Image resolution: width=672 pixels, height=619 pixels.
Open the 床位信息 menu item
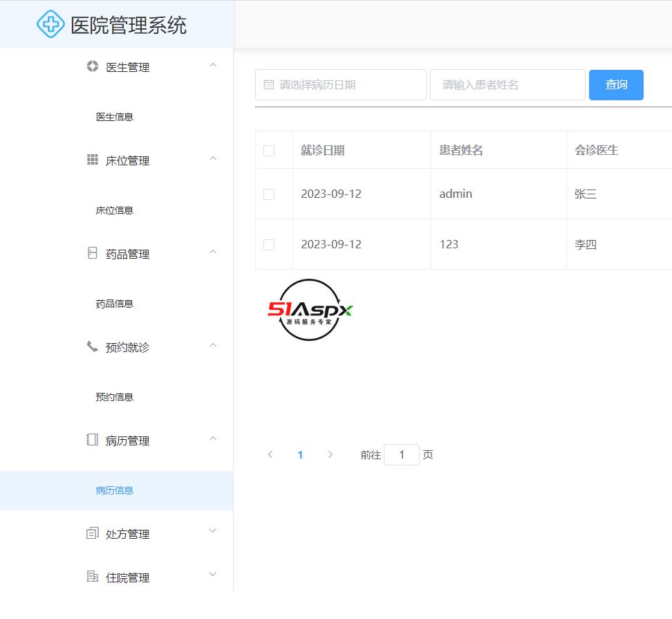click(x=115, y=210)
